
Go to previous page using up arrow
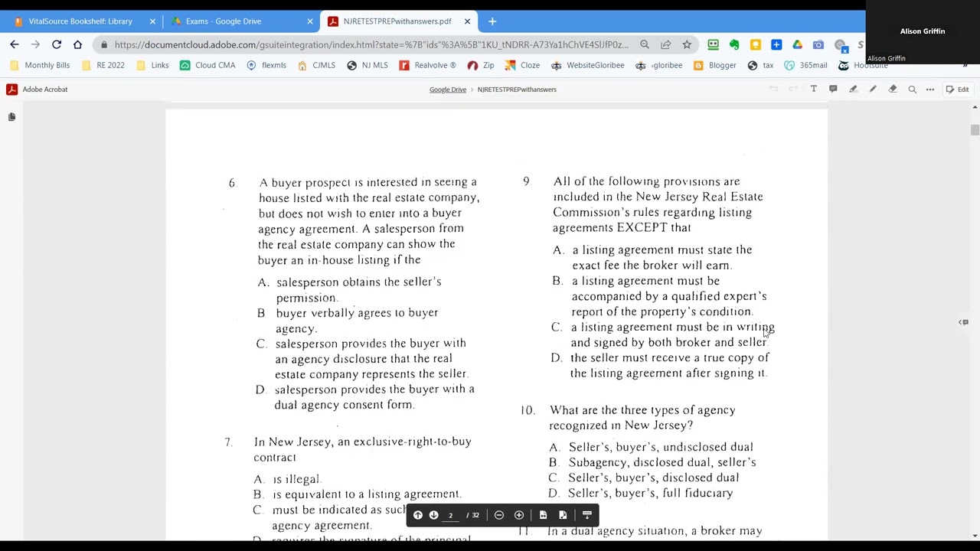[x=418, y=515]
